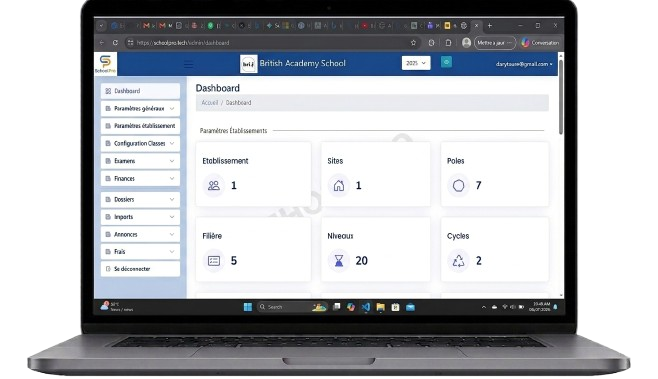
Task: Click the Mettre à jour browser button
Action: (x=495, y=43)
